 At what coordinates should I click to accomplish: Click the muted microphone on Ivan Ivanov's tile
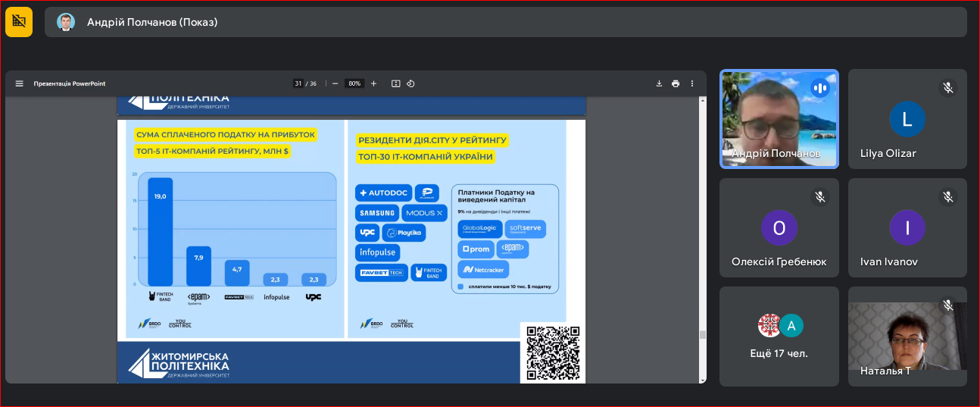[947, 197]
